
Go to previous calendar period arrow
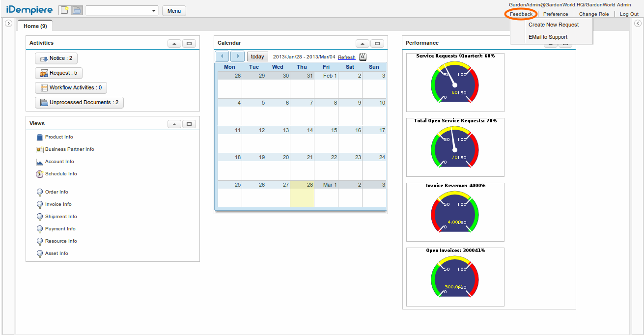click(x=222, y=56)
